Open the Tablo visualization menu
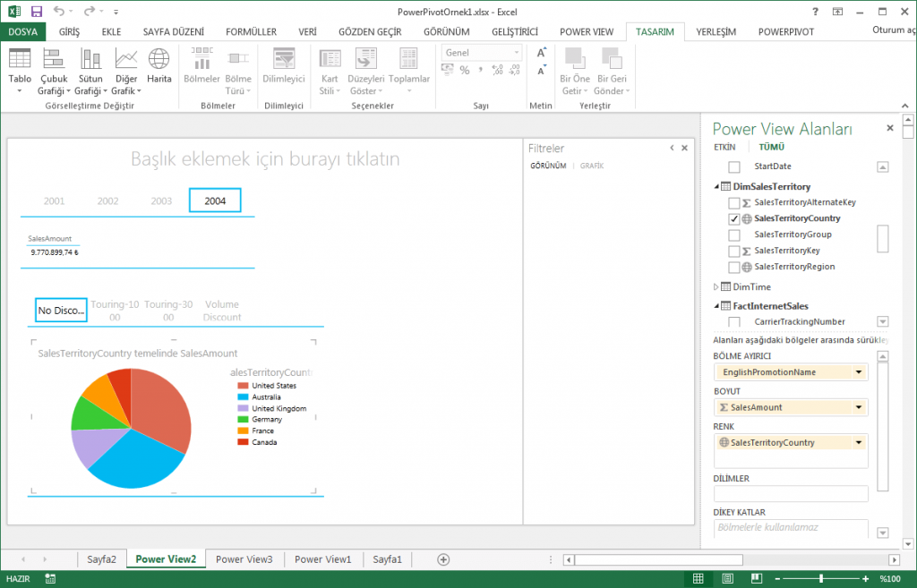 coord(20,72)
